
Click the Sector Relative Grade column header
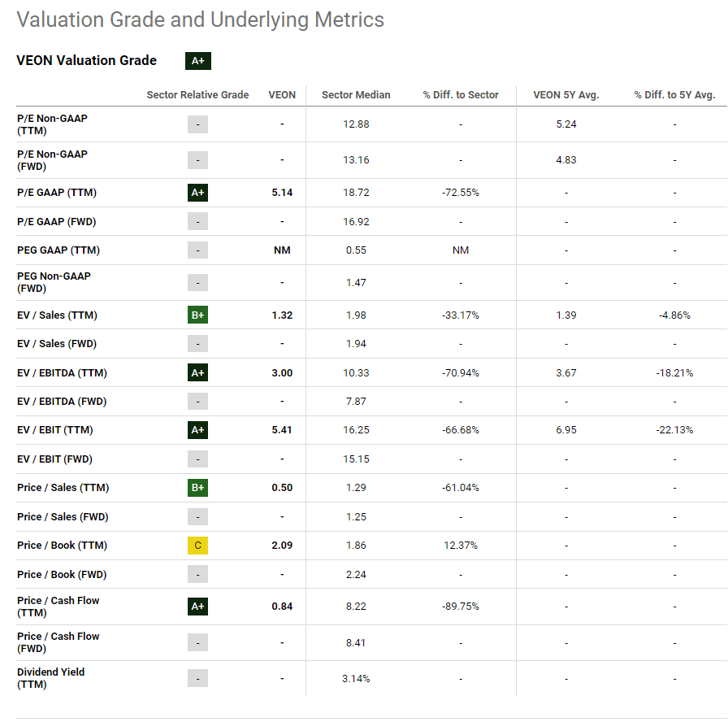(x=197, y=95)
